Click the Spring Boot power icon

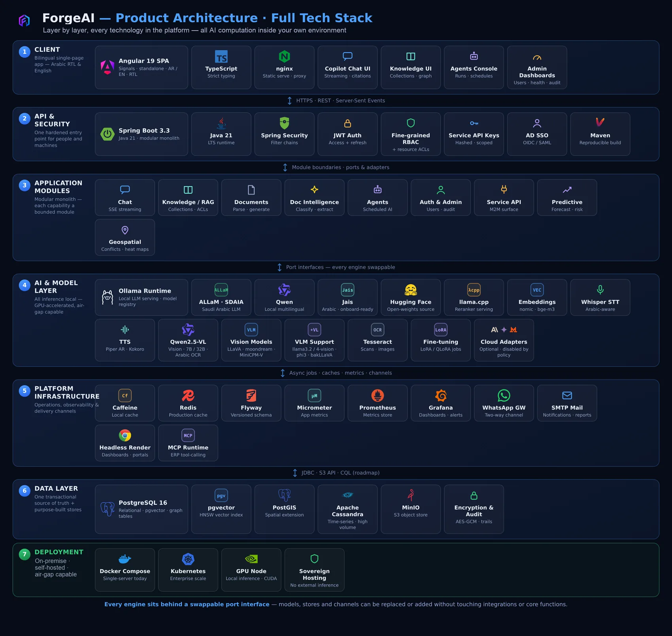108,134
